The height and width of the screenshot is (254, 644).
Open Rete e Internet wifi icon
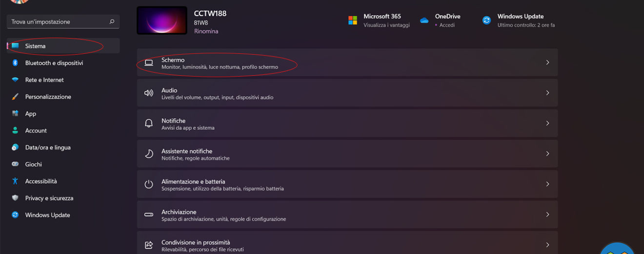point(15,80)
